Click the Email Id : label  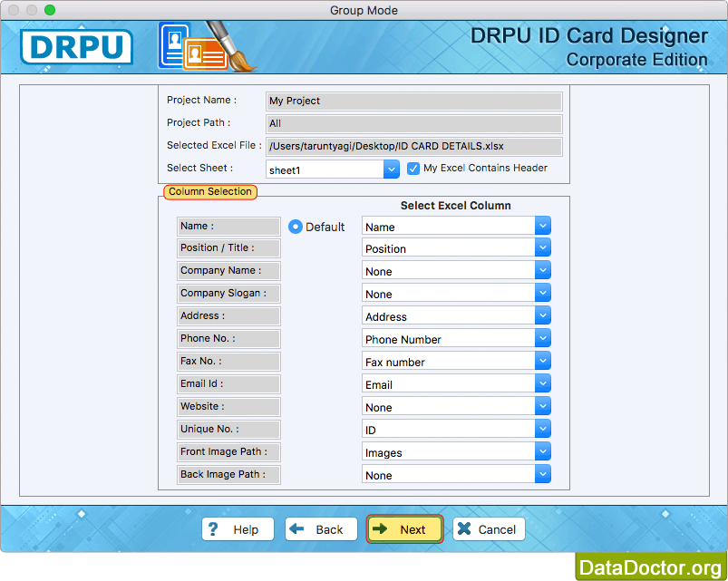click(x=228, y=384)
